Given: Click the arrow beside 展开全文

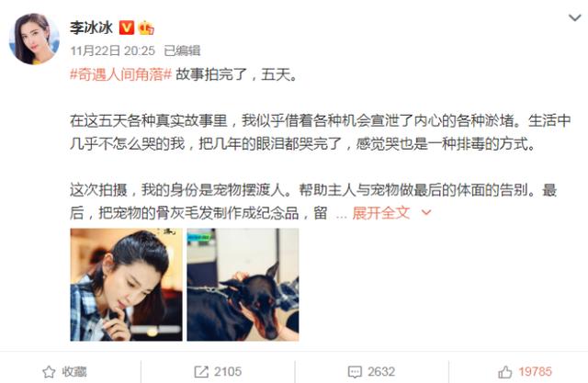Looking at the screenshot, I should 426,213.
